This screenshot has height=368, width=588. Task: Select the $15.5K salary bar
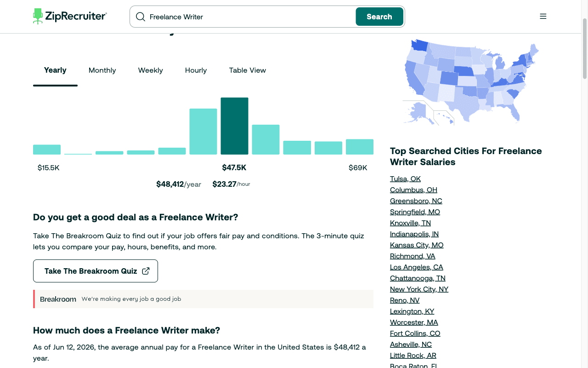tap(47, 149)
